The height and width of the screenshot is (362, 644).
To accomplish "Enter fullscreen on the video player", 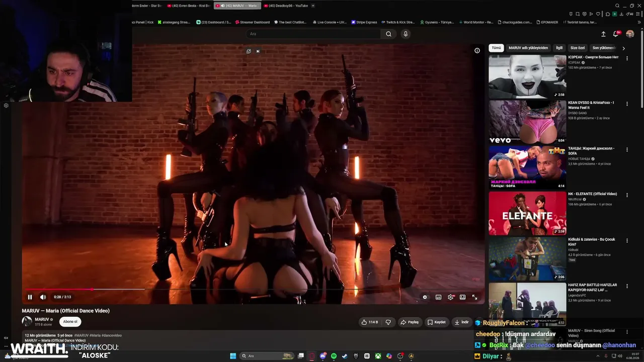I will (474, 297).
